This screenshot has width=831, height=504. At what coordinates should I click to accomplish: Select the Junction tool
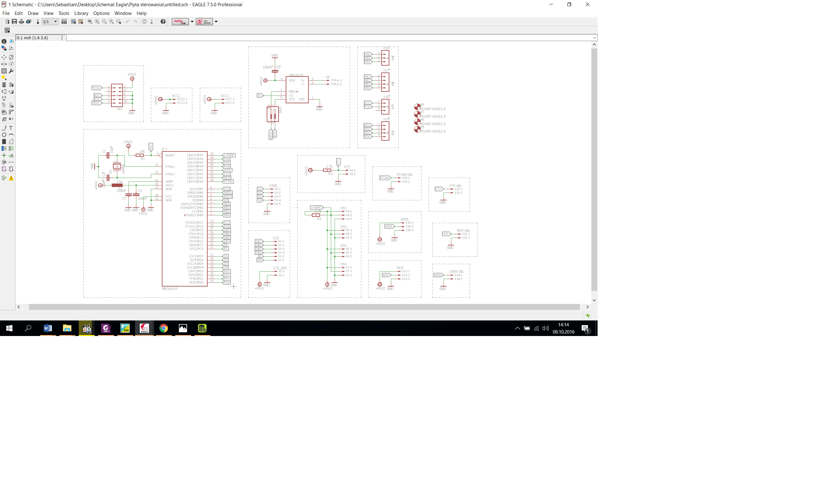pos(4,156)
